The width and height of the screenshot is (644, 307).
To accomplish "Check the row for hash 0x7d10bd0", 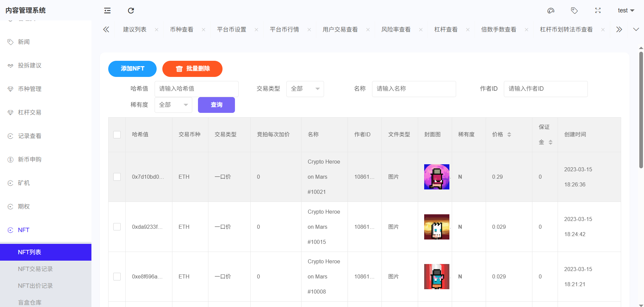I will tap(117, 177).
